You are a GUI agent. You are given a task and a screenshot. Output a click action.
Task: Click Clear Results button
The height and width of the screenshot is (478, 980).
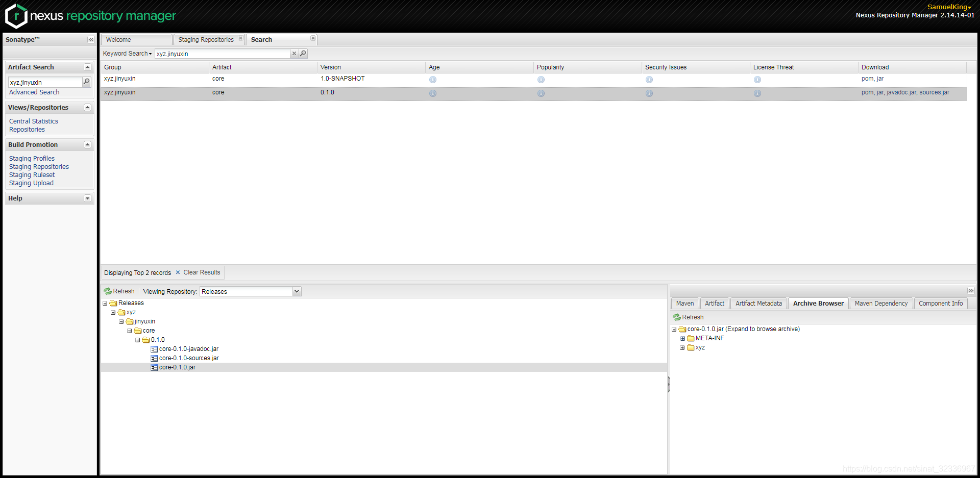coord(198,272)
